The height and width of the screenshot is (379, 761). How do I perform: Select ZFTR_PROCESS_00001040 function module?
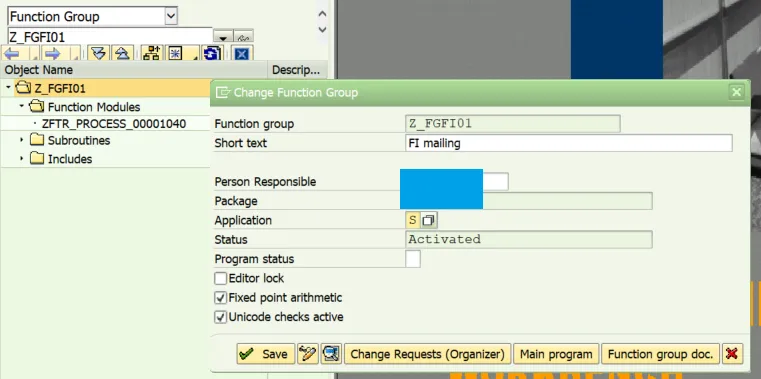[114, 124]
